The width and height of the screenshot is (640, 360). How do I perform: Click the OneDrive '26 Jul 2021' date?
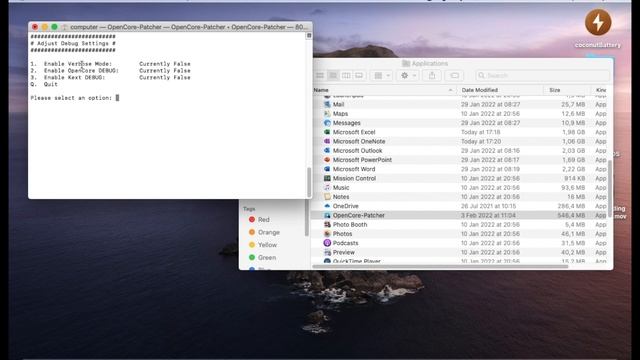coord(489,206)
